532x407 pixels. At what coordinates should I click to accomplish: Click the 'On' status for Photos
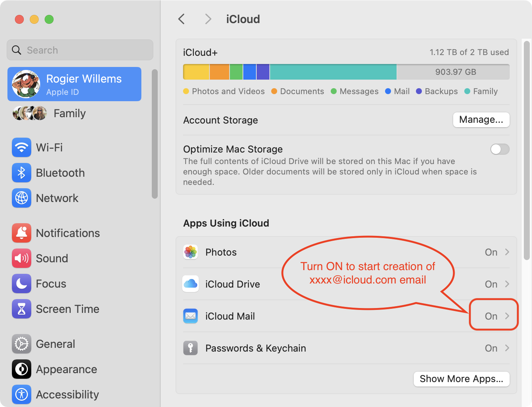pos(491,252)
